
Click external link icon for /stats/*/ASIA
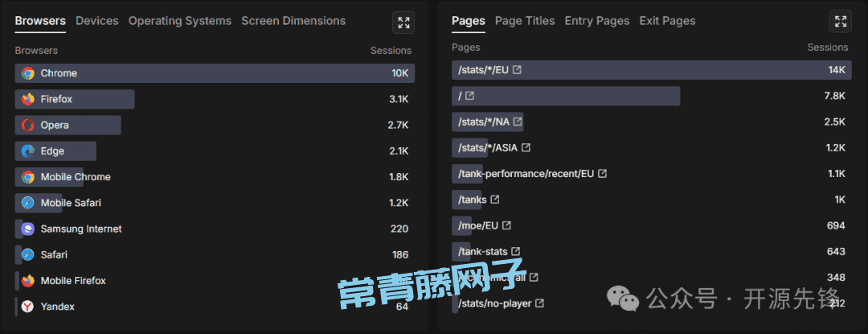(526, 148)
